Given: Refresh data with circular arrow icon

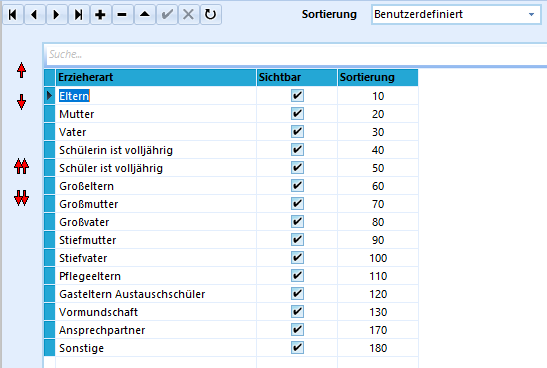Looking at the screenshot, I should (210, 15).
